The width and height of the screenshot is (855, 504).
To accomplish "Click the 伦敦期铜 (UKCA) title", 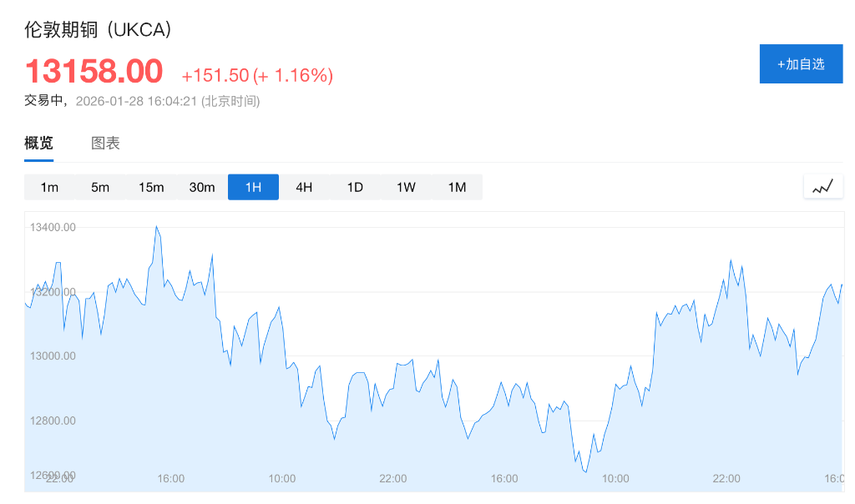I will pos(98,29).
